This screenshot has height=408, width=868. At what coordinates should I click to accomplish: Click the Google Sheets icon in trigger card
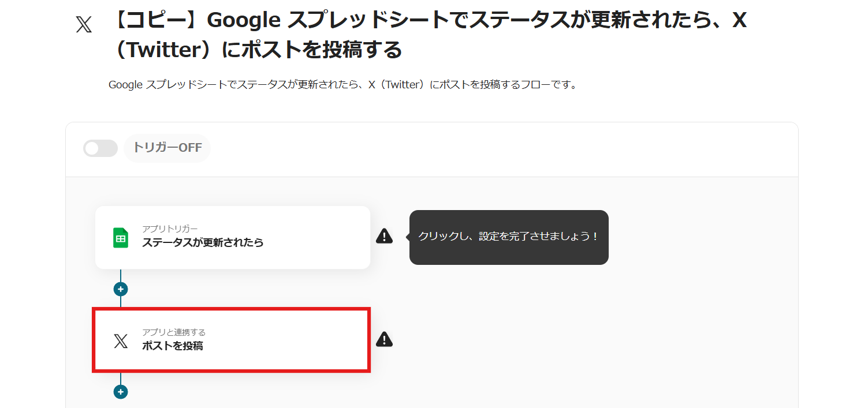tap(121, 238)
